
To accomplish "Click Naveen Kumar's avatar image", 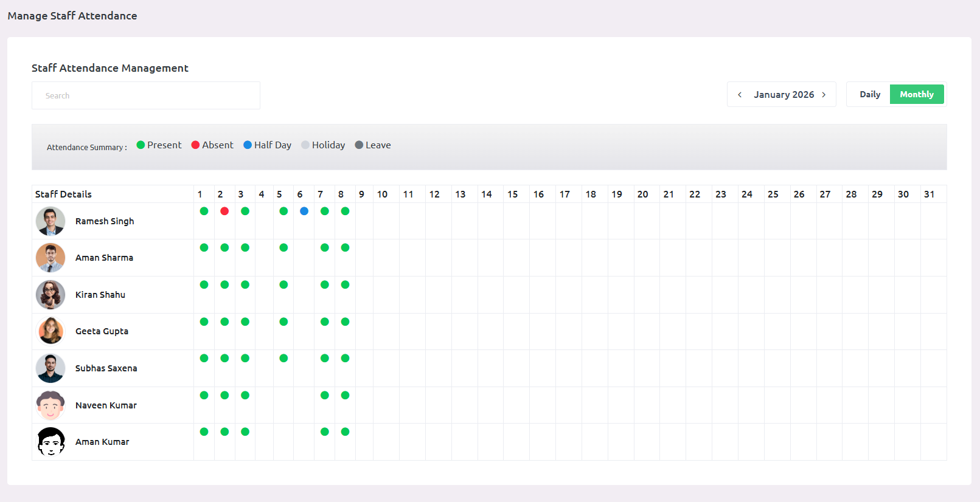I will 50,405.
